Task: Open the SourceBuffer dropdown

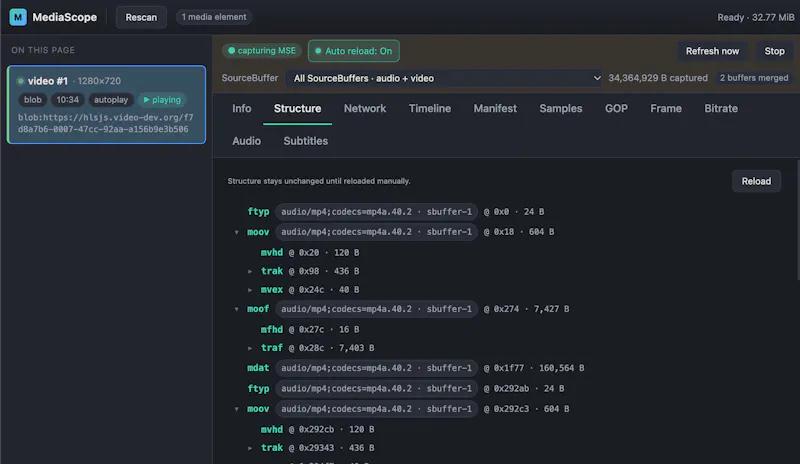Action: [x=444, y=78]
